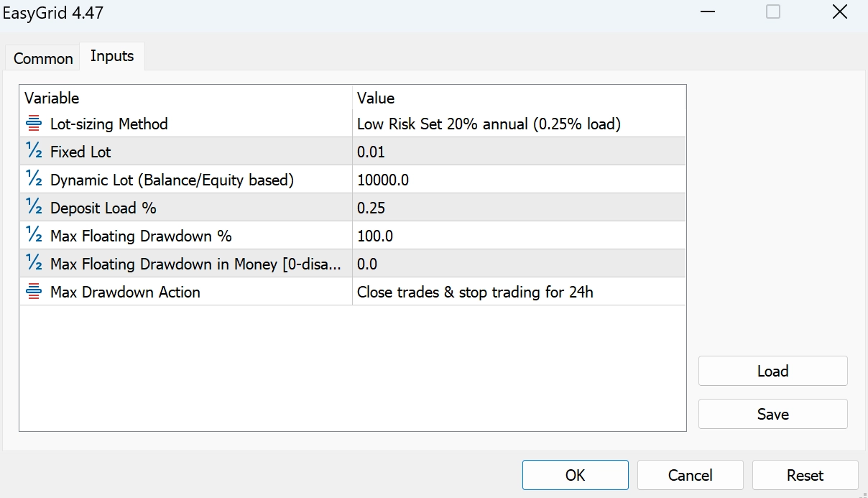Reset inputs with the Reset button

[805, 475]
